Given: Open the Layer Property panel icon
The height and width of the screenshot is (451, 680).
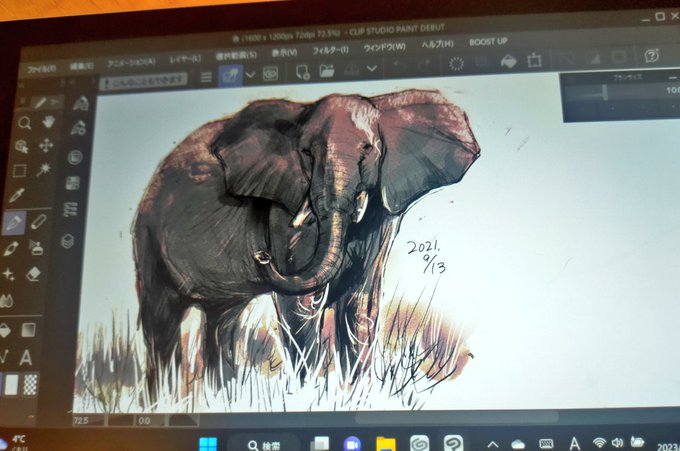Looking at the screenshot, I should 70,209.
